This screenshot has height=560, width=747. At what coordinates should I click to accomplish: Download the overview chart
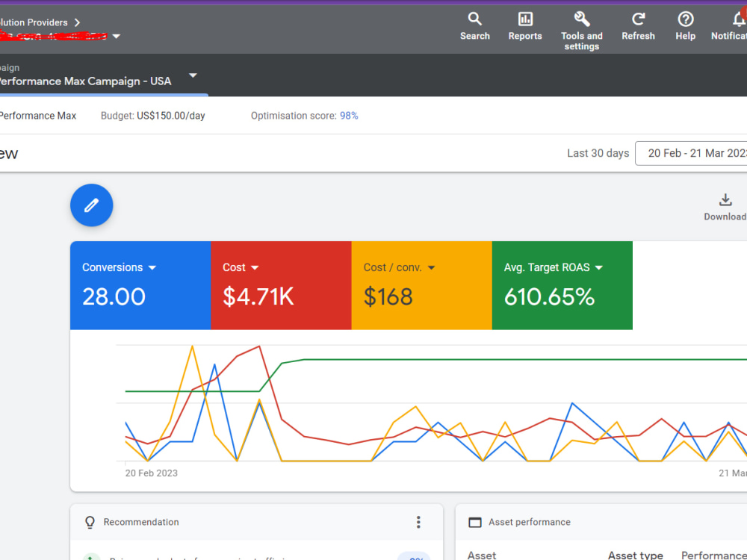tap(725, 207)
